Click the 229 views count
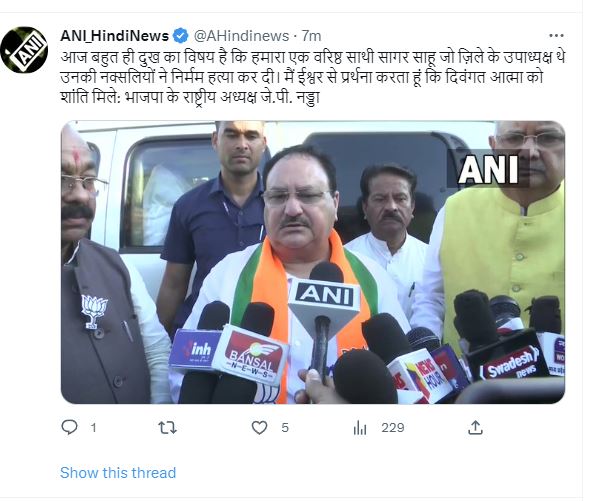Viewport: 595px width, 501px height. point(393,428)
